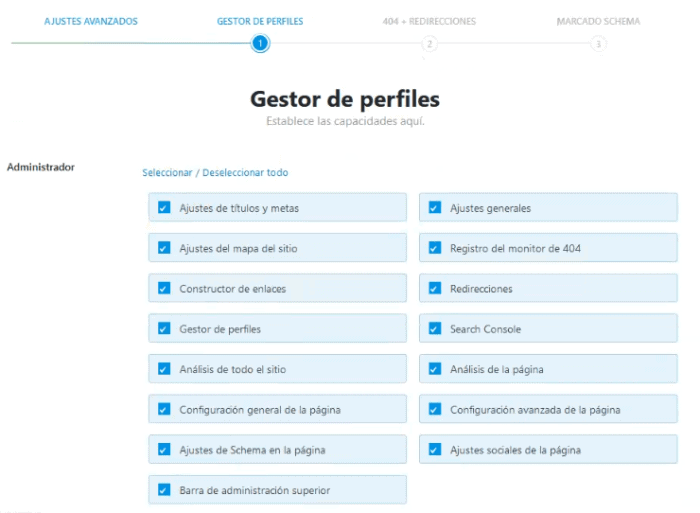Image resolution: width=700 pixels, height=513 pixels.
Task: Toggle Ajustes generales checkbox
Action: pos(435,208)
